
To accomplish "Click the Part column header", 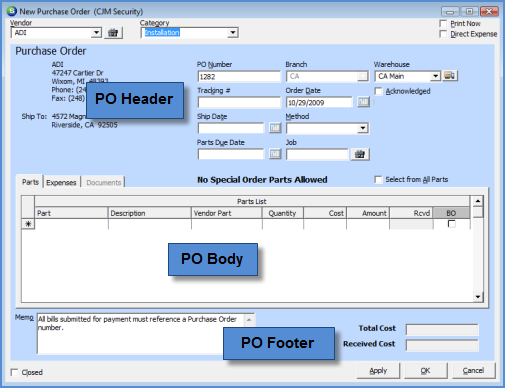I will 71,213.
